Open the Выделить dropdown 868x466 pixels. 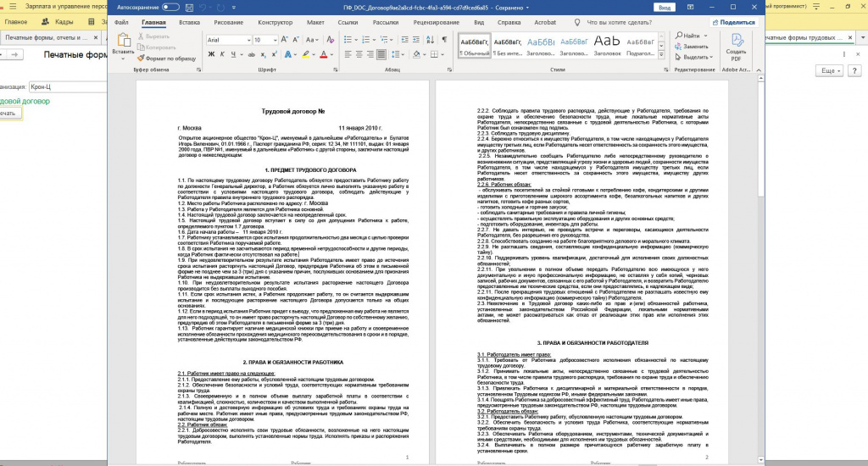tap(694, 57)
